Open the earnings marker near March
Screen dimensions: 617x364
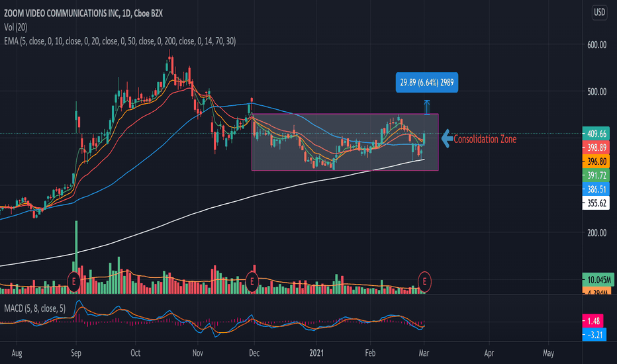click(424, 282)
